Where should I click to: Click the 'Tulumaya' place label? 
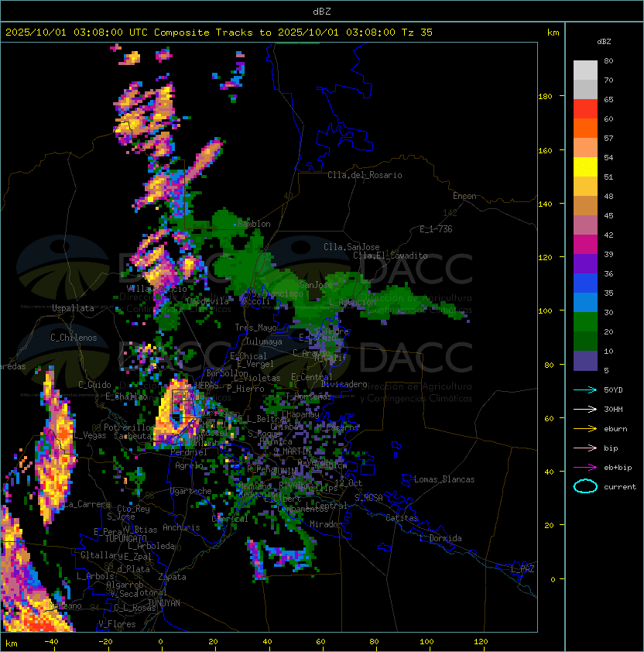[x=264, y=341]
